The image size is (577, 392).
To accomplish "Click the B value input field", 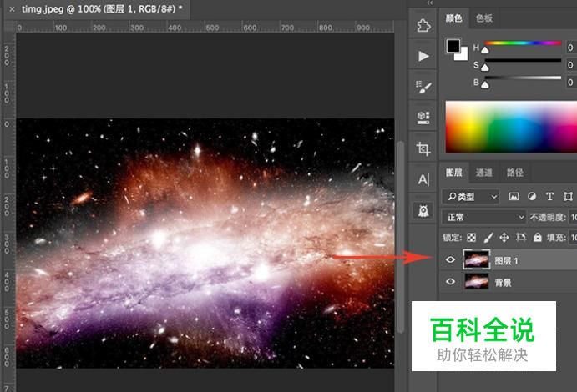I will tap(571, 83).
